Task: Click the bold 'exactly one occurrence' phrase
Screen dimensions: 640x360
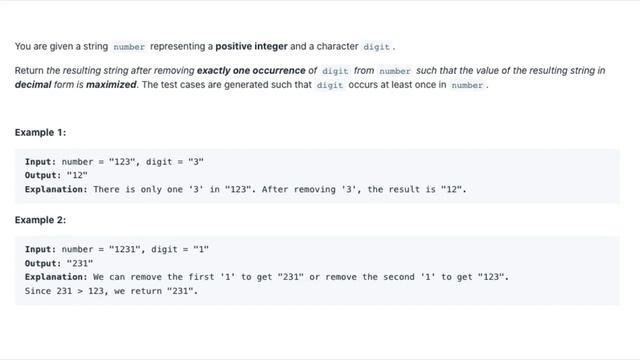Action: coord(251,71)
